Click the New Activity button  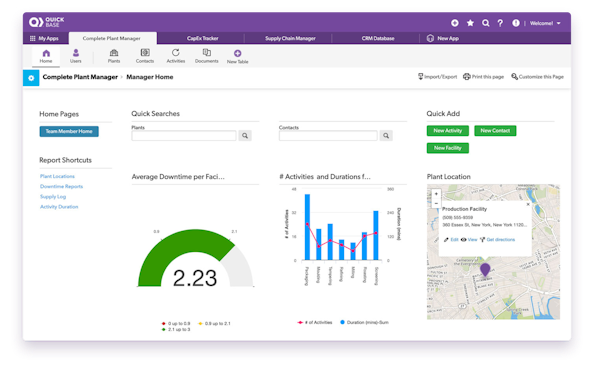point(448,131)
